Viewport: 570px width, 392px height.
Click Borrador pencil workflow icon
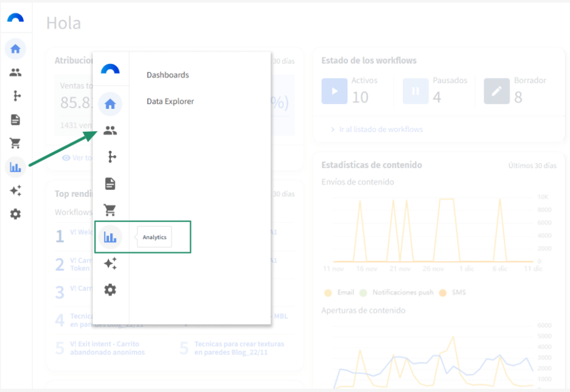(497, 91)
